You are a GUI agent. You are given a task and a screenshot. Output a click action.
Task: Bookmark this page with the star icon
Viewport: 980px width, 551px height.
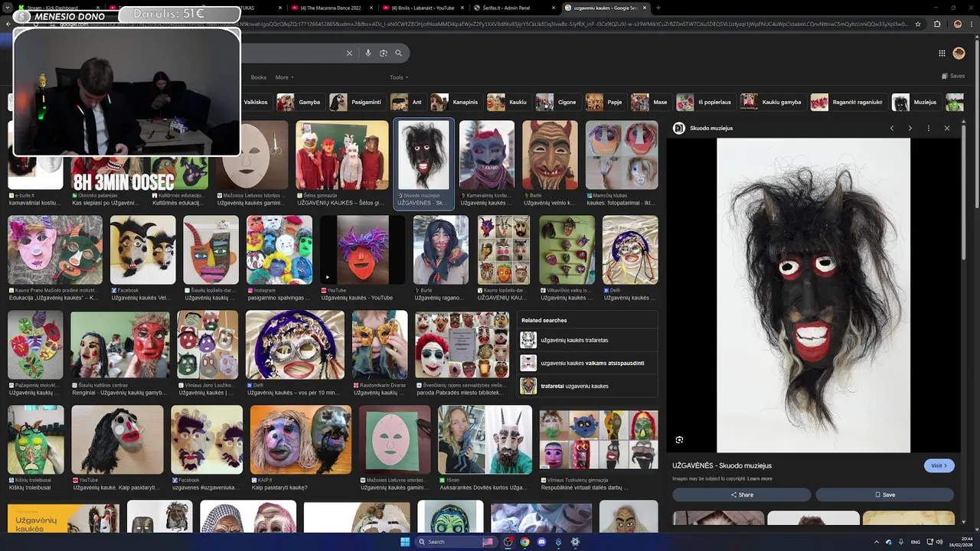point(918,24)
